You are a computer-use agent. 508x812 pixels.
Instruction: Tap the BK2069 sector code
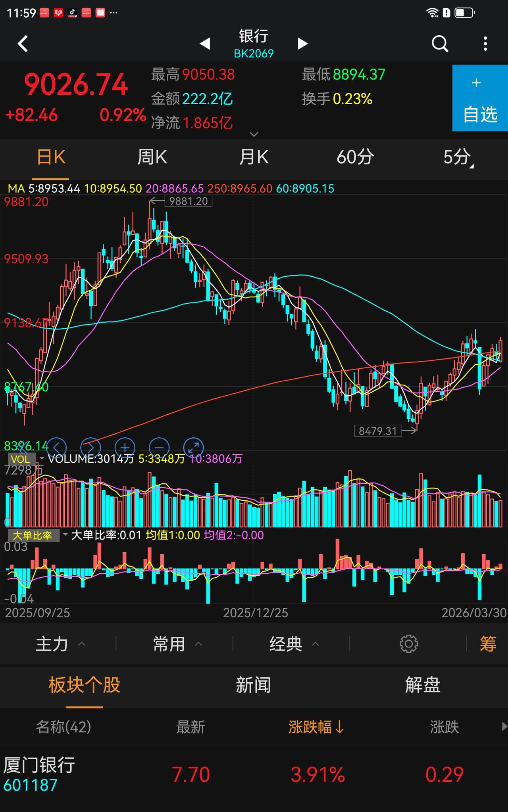(x=254, y=54)
